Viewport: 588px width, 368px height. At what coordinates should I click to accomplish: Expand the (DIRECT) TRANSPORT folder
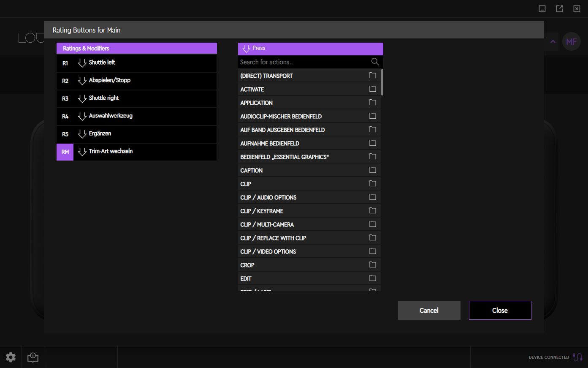pos(304,76)
